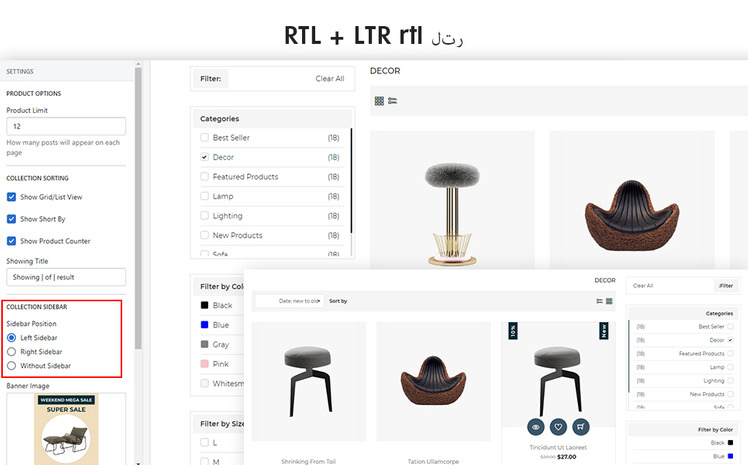Select the list view icon in the RTL preview

(599, 301)
